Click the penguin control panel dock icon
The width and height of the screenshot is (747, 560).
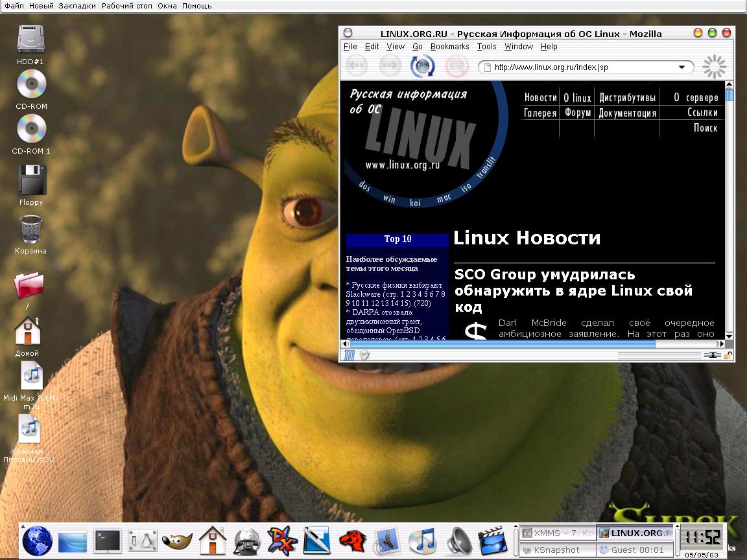click(x=142, y=541)
